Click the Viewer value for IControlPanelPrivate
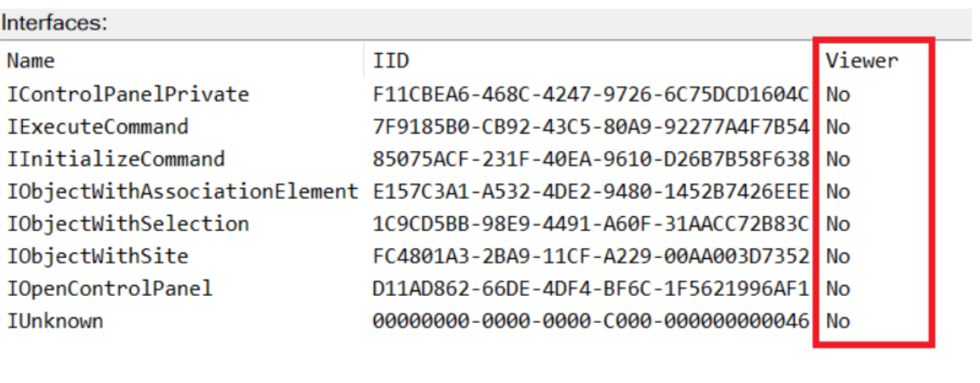 [837, 94]
